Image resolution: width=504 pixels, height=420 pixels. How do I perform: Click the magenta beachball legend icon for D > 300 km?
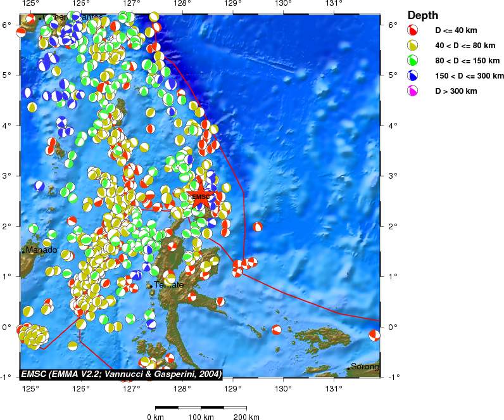(413, 91)
